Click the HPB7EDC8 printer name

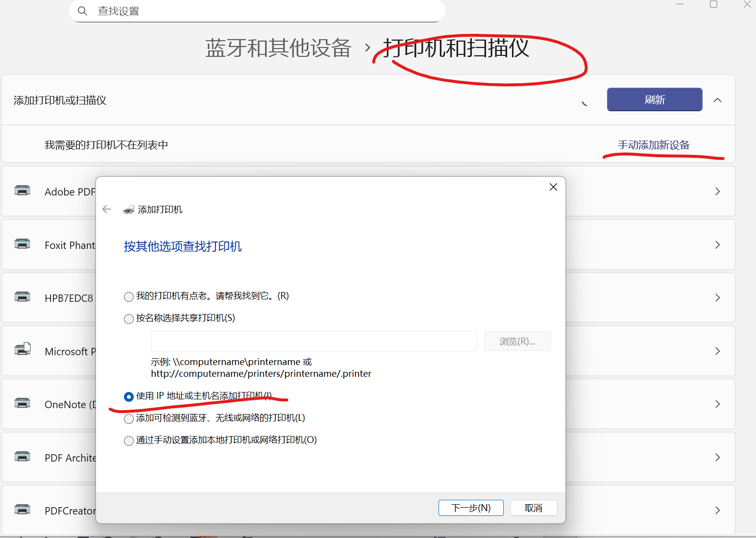(x=69, y=298)
